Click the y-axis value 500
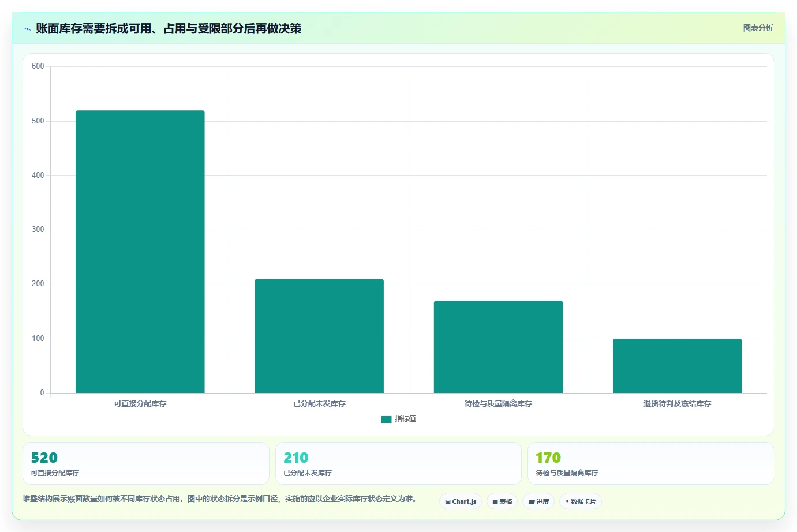Screen dimensions: 797x532 [x=38, y=121]
